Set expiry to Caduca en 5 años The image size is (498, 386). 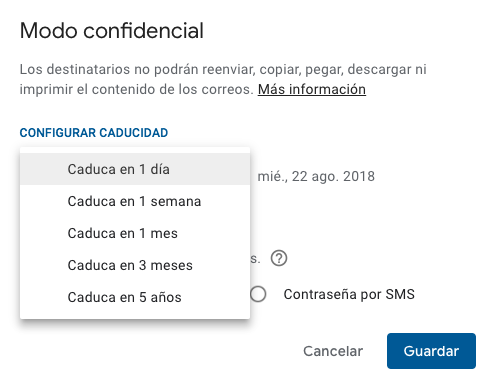135,297
